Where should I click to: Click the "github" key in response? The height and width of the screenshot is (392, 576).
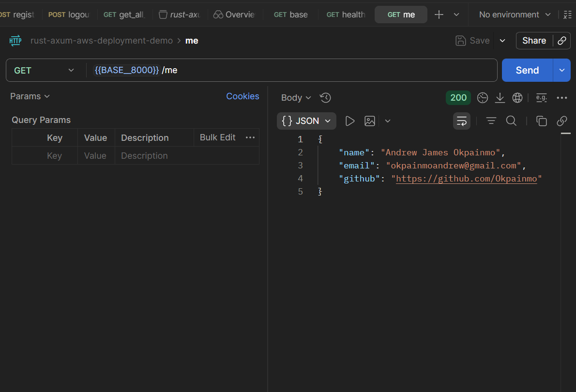coord(359,179)
